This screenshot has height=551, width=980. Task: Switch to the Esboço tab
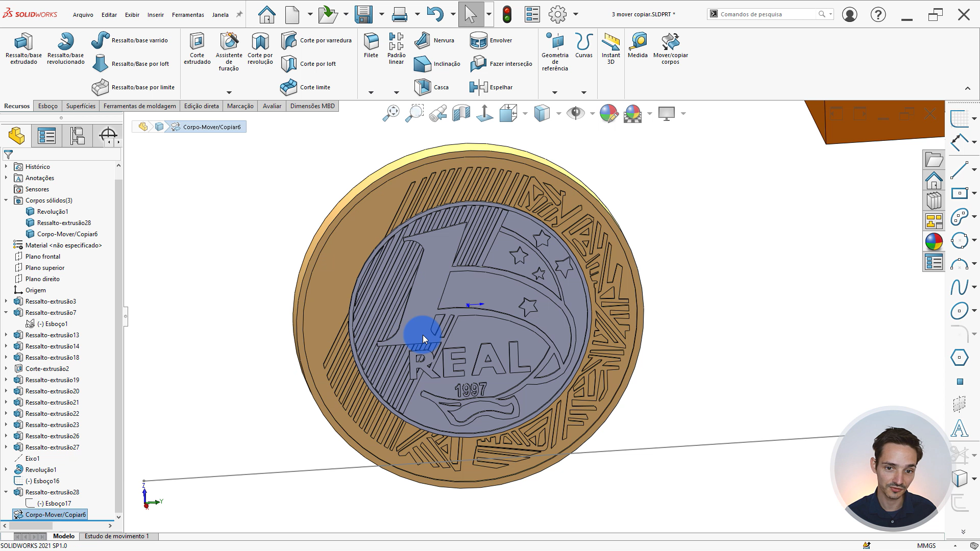point(48,106)
